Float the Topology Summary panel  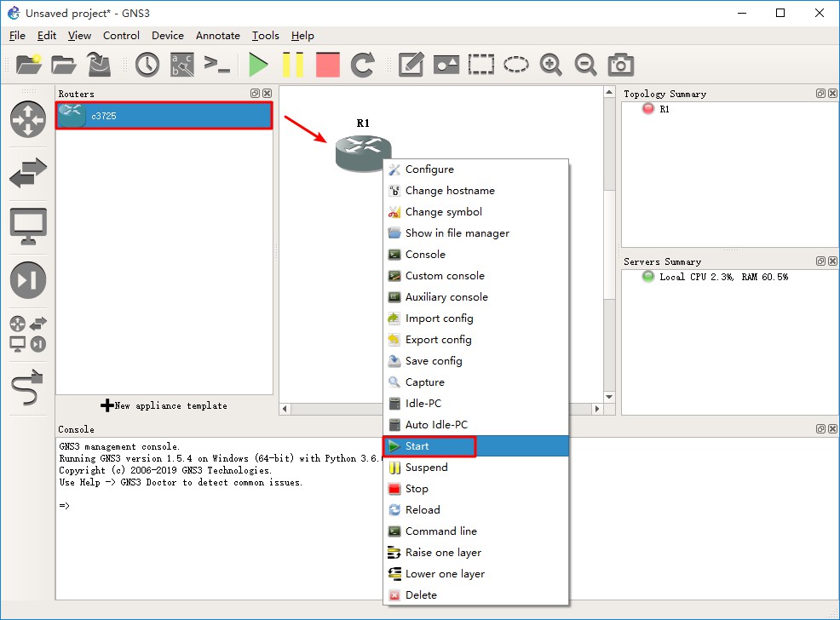[820, 93]
